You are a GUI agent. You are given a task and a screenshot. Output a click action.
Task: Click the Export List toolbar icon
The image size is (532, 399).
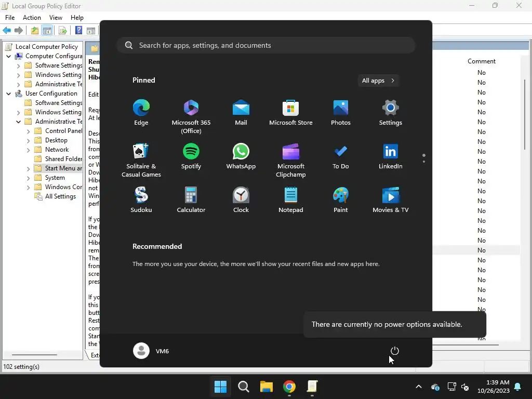63,31
